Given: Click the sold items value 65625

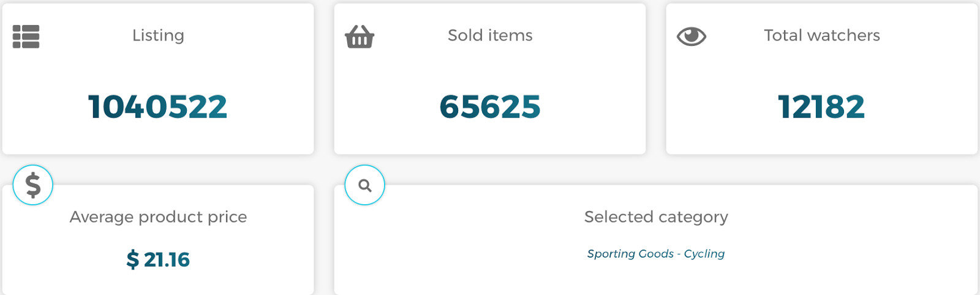Looking at the screenshot, I should 490,107.
